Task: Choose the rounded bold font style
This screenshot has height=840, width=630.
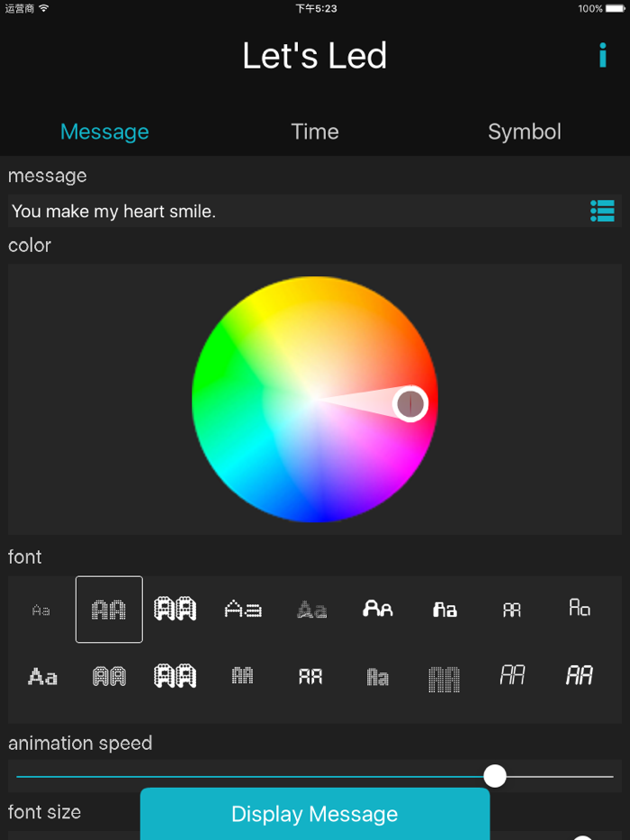Action: pos(378,610)
